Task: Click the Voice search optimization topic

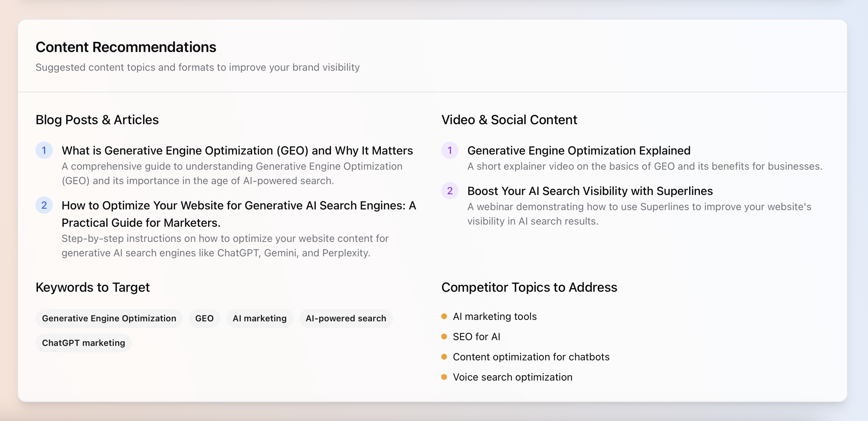Action: click(512, 377)
